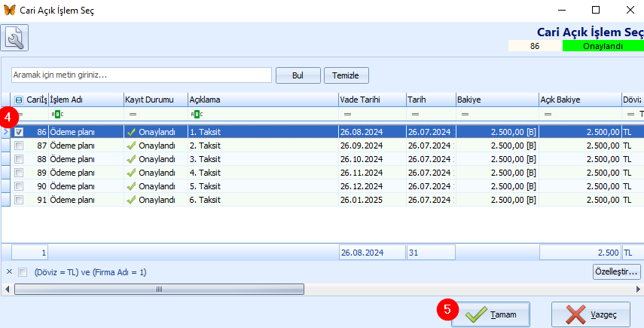Check the checkbox for row 87

tap(19, 146)
